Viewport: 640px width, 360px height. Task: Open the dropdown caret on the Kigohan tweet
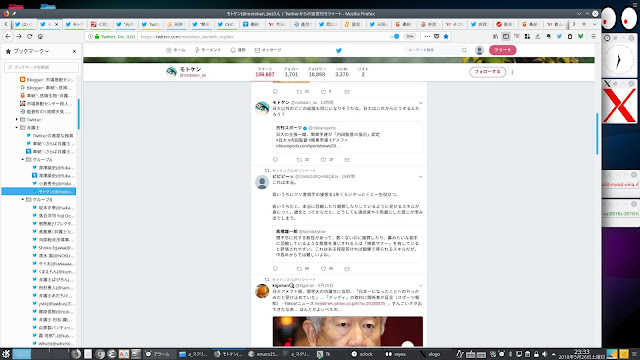tap(420, 286)
